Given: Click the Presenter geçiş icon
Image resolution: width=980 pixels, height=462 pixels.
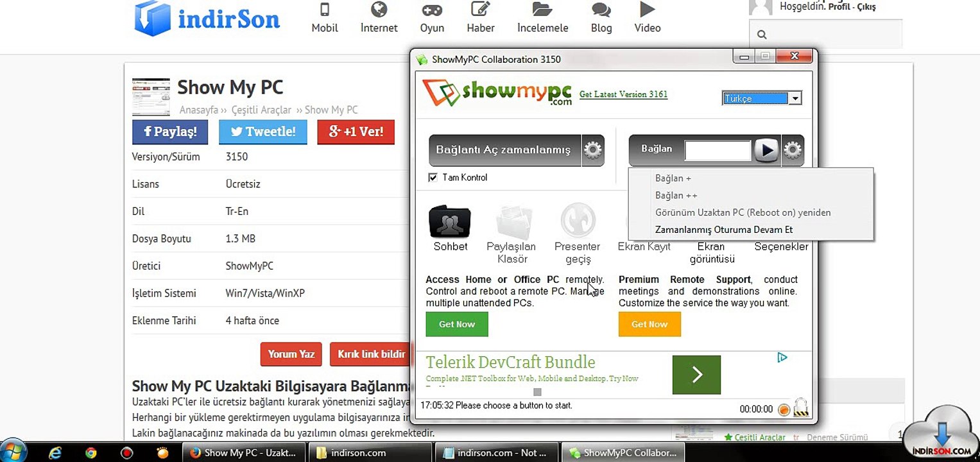Looking at the screenshot, I should click(578, 221).
